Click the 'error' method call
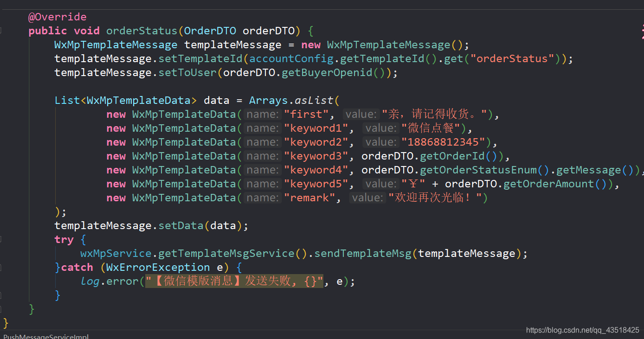The width and height of the screenshot is (644, 339). (122, 281)
